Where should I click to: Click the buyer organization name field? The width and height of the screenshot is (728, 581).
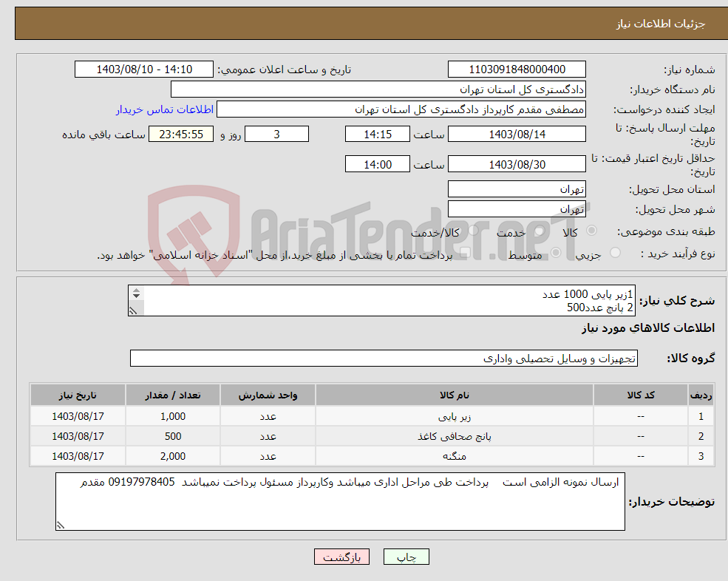[378, 89]
